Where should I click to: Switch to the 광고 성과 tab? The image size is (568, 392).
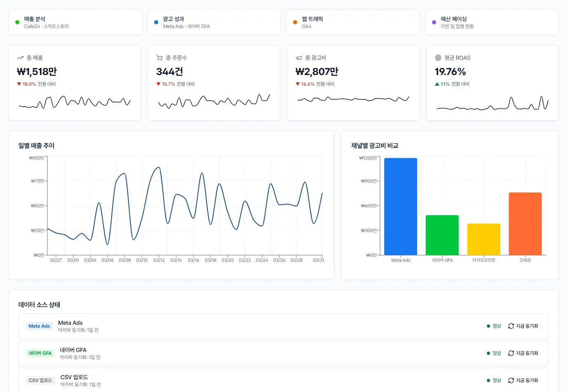214,22
